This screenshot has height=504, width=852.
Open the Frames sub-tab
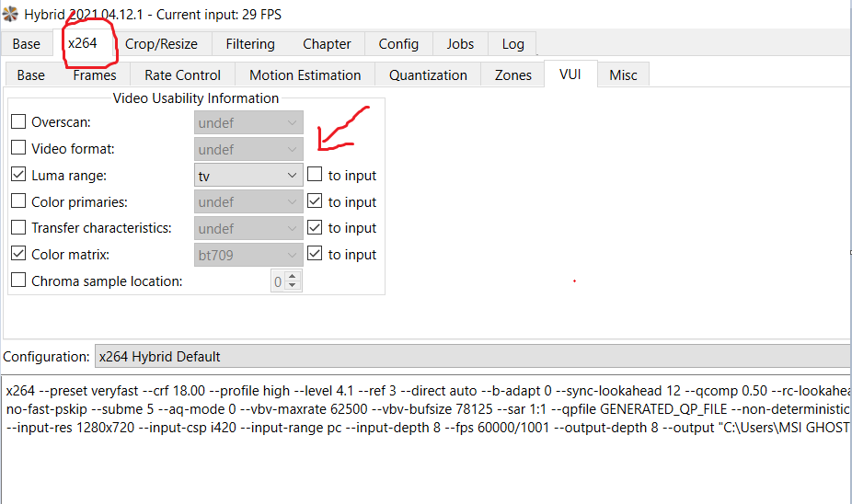coord(95,74)
